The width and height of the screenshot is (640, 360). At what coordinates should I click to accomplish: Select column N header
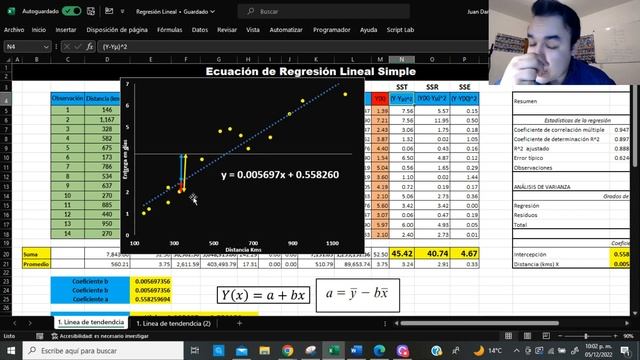(402, 60)
